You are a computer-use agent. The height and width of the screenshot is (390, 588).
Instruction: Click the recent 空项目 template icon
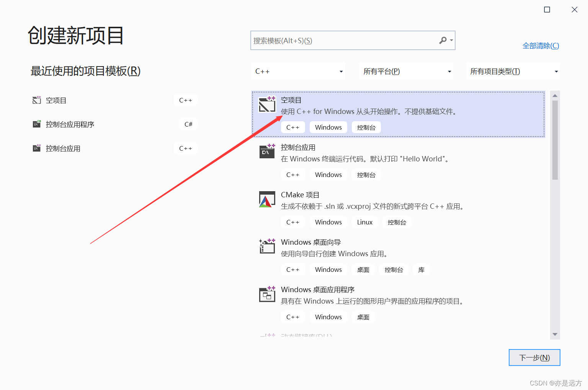coord(36,100)
